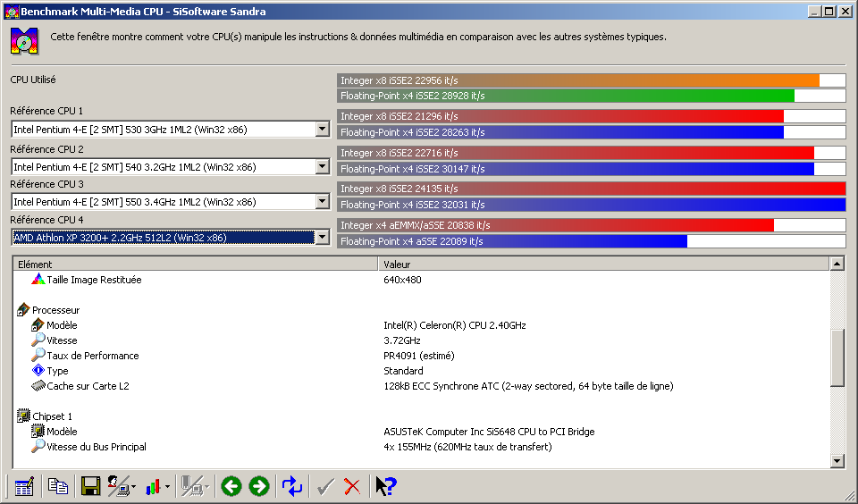Image resolution: width=858 pixels, height=504 pixels.
Task: Click the CPU Utilisé label
Action: point(33,80)
